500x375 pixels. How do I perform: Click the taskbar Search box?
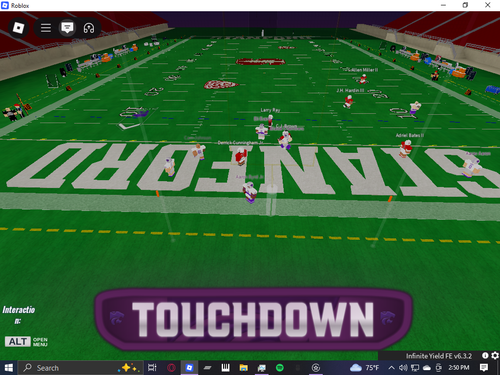pyautogui.click(x=80, y=368)
